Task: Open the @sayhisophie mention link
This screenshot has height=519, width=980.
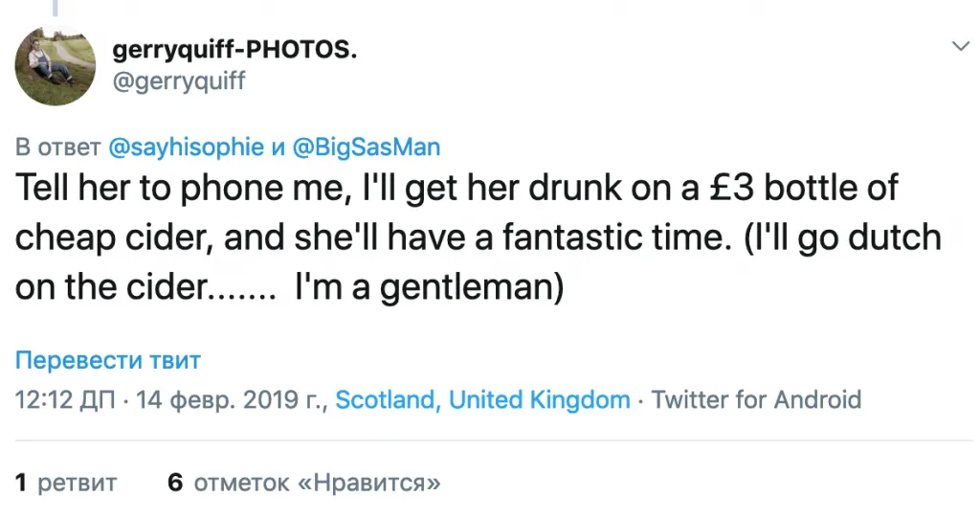Action: click(187, 147)
